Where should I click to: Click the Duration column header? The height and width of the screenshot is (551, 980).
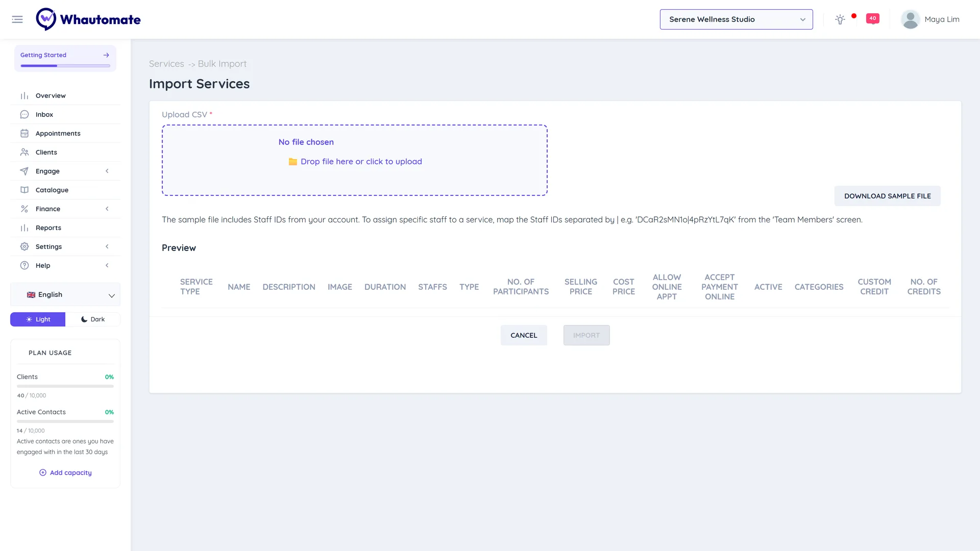point(385,287)
